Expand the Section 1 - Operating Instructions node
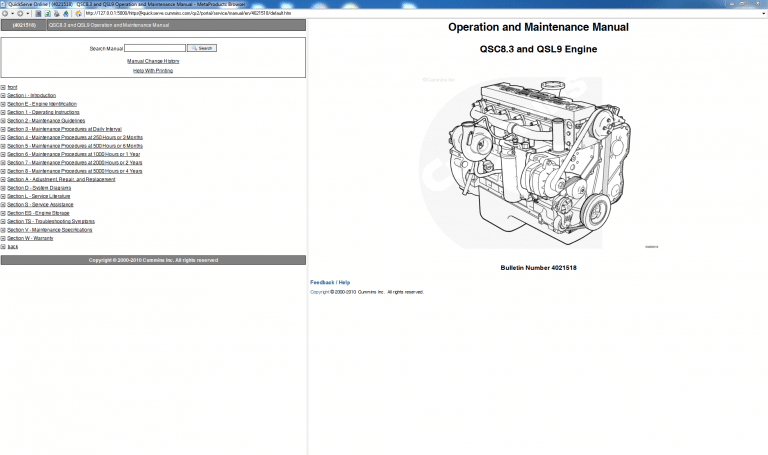768x455 pixels. pos(3,112)
